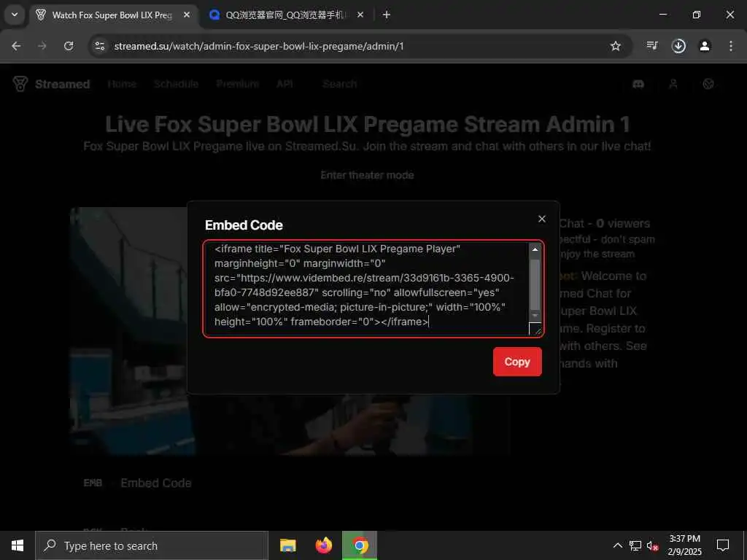The width and height of the screenshot is (747, 560).
Task: Open the Premium nav link
Action: tap(237, 84)
